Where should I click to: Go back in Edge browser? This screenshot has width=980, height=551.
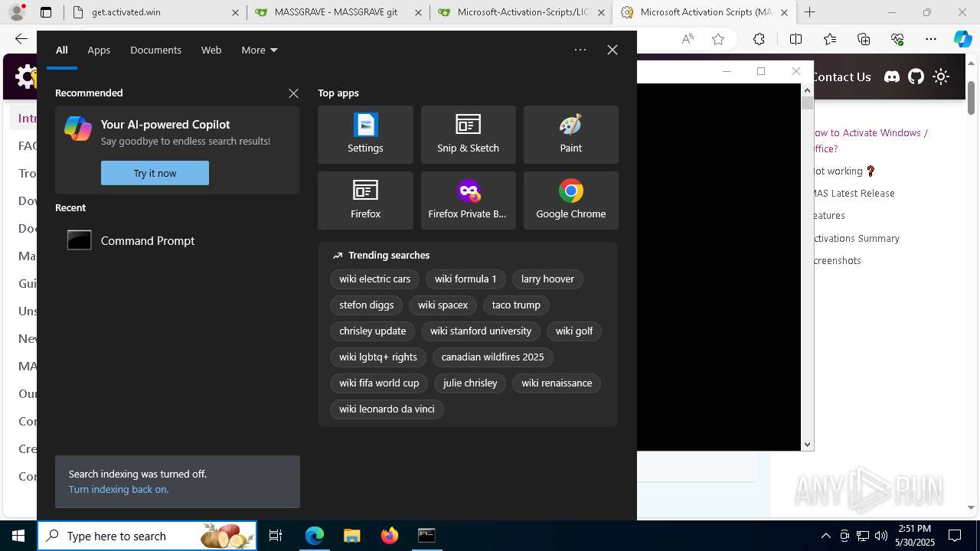tap(21, 39)
